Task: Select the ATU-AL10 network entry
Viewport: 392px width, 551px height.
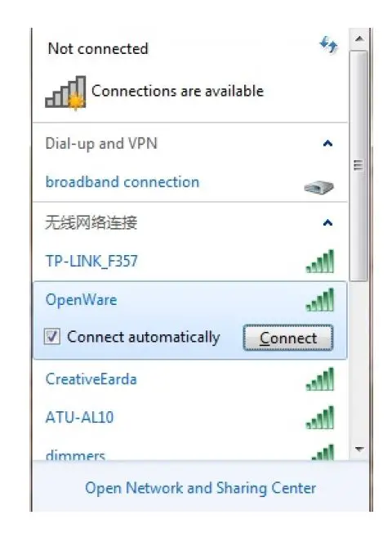Action: point(189,418)
